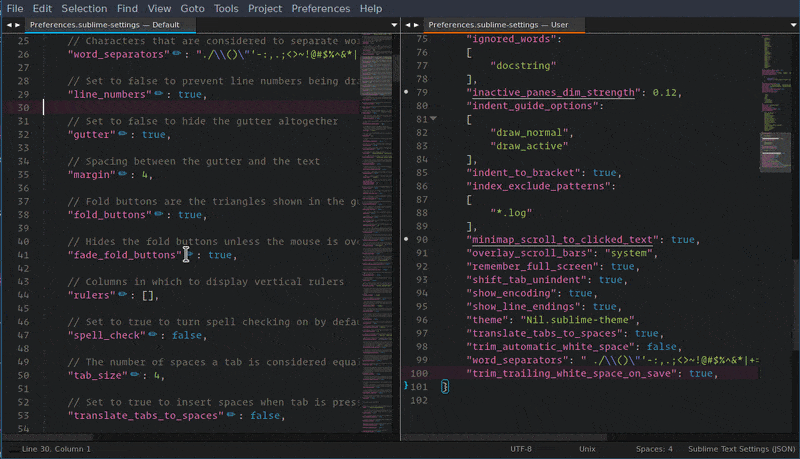Click the pencil icon after "gutter"
The image size is (800, 459).
click(x=124, y=134)
